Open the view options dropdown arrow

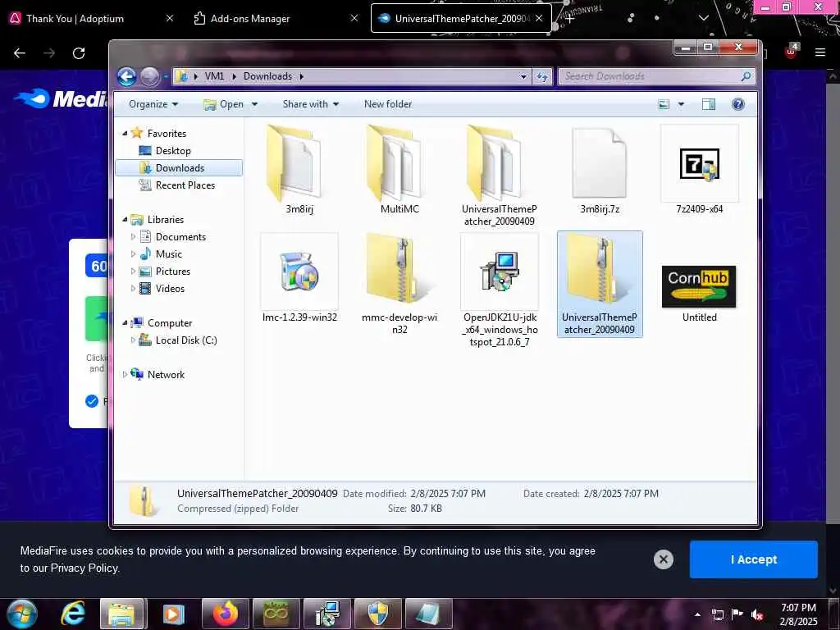(681, 104)
